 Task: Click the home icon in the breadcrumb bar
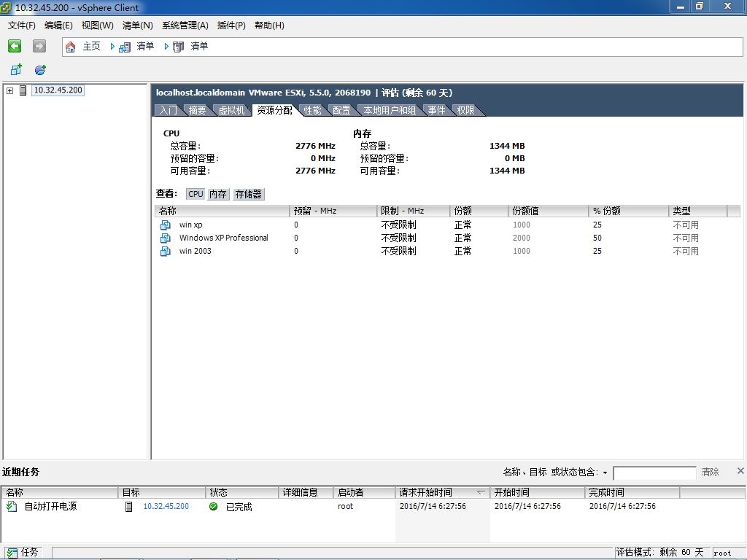71,47
